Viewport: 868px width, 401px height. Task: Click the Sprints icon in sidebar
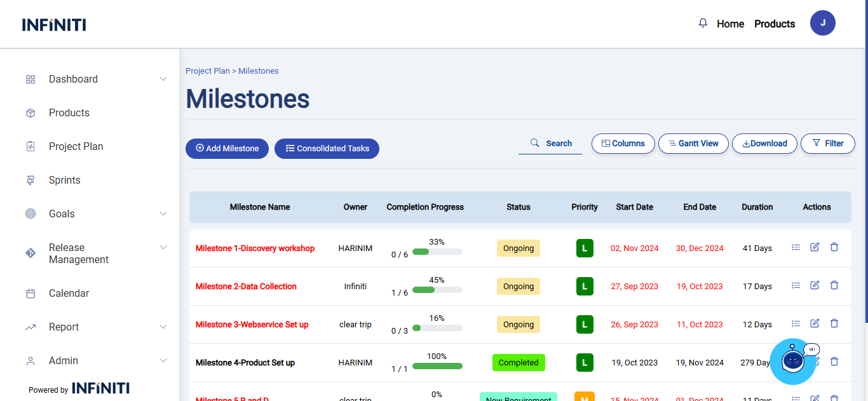[x=31, y=180]
